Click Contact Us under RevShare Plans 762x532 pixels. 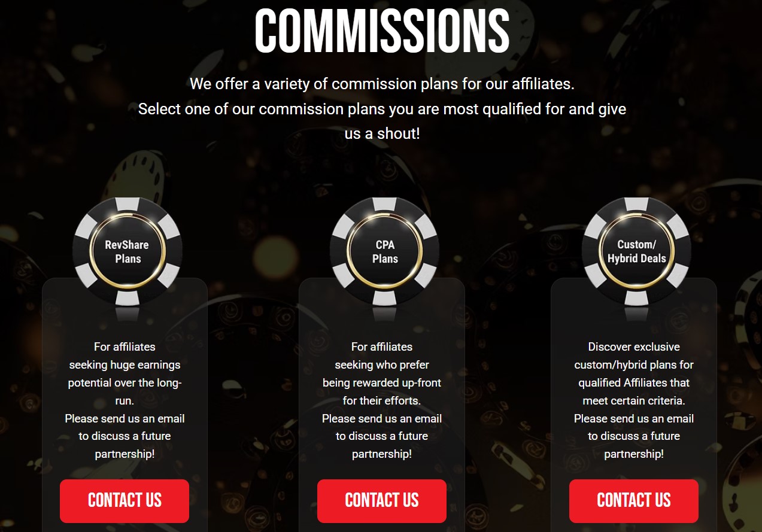pyautogui.click(x=125, y=501)
